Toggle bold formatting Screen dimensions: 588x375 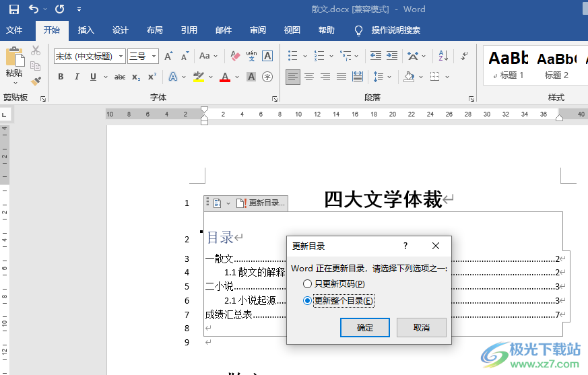(x=61, y=77)
